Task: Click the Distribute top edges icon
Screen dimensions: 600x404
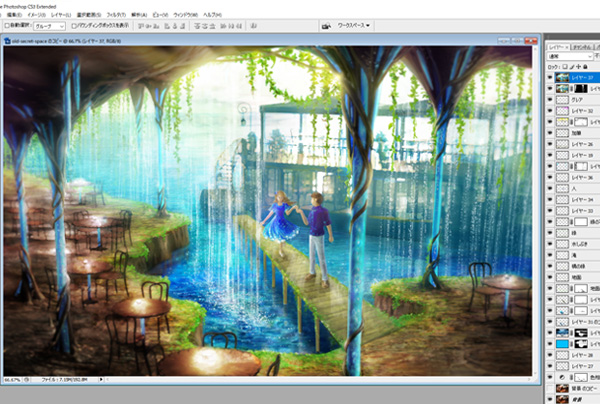Action: pyautogui.click(x=197, y=26)
